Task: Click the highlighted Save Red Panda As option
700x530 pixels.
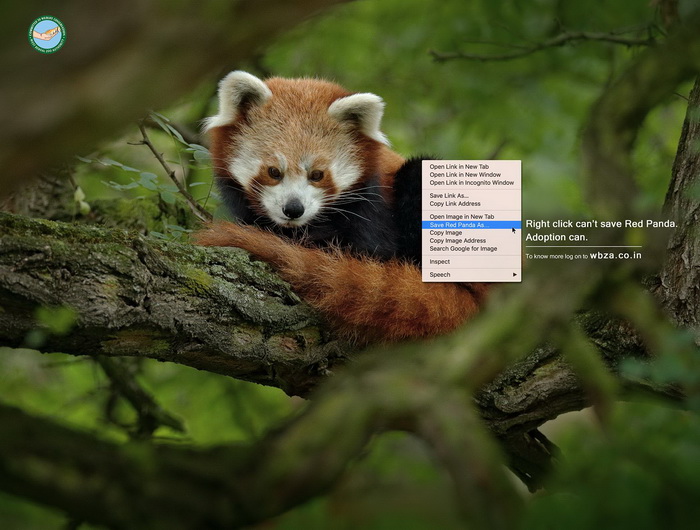Action: pyautogui.click(x=458, y=225)
